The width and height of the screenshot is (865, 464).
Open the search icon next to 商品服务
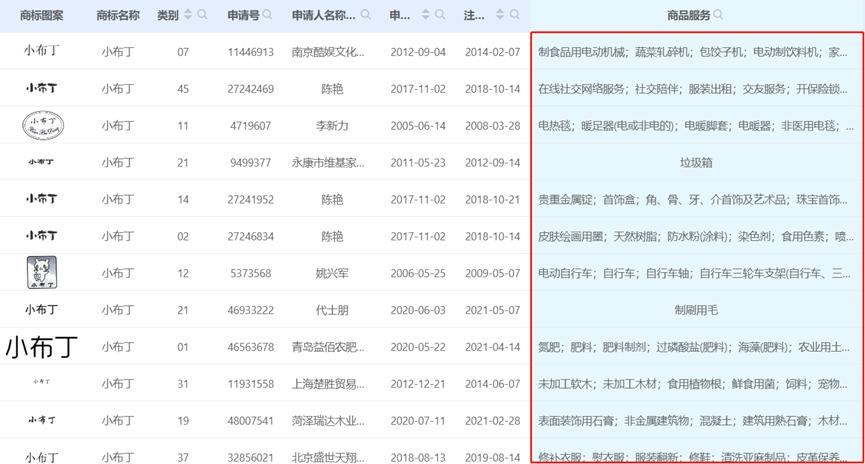click(x=718, y=15)
